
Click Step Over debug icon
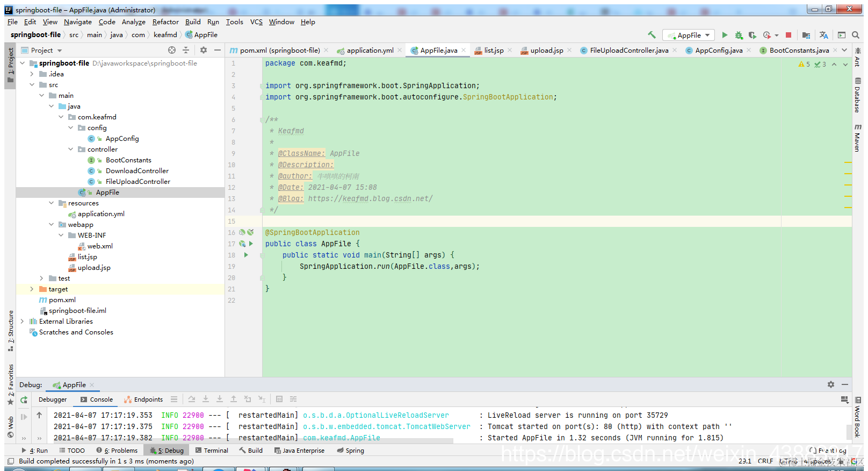point(192,399)
